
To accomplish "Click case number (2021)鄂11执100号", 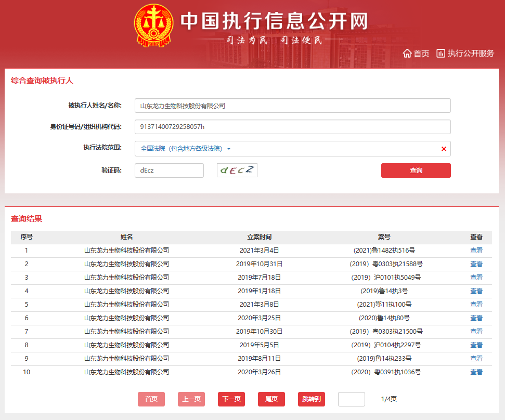I will click(384, 305).
